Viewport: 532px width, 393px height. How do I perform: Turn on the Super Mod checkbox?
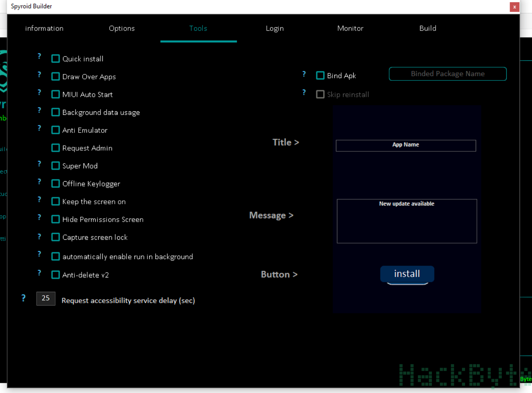tap(56, 166)
